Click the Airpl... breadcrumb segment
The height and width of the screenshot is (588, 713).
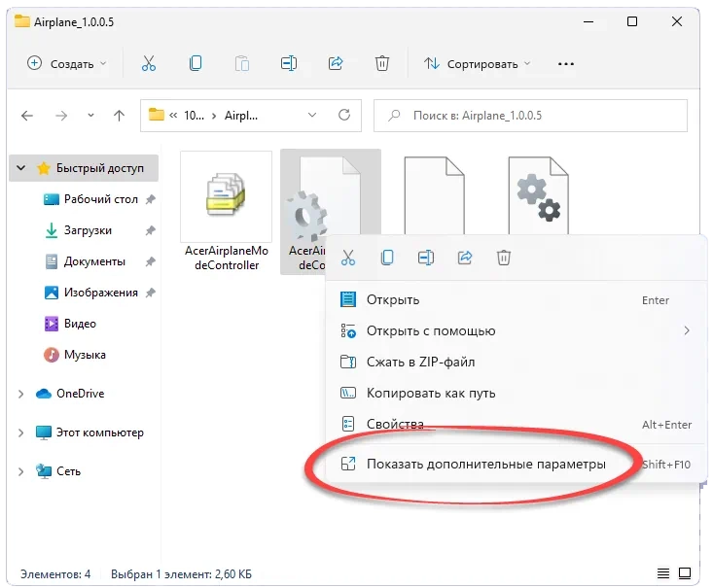pos(241,116)
